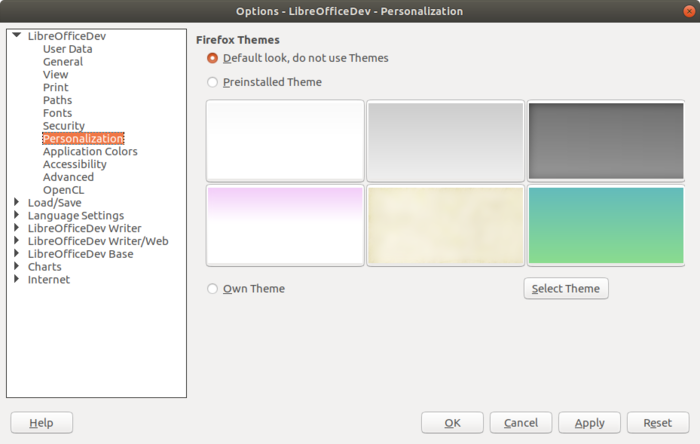Open the OpenCL options page
700x444 pixels.
63,190
